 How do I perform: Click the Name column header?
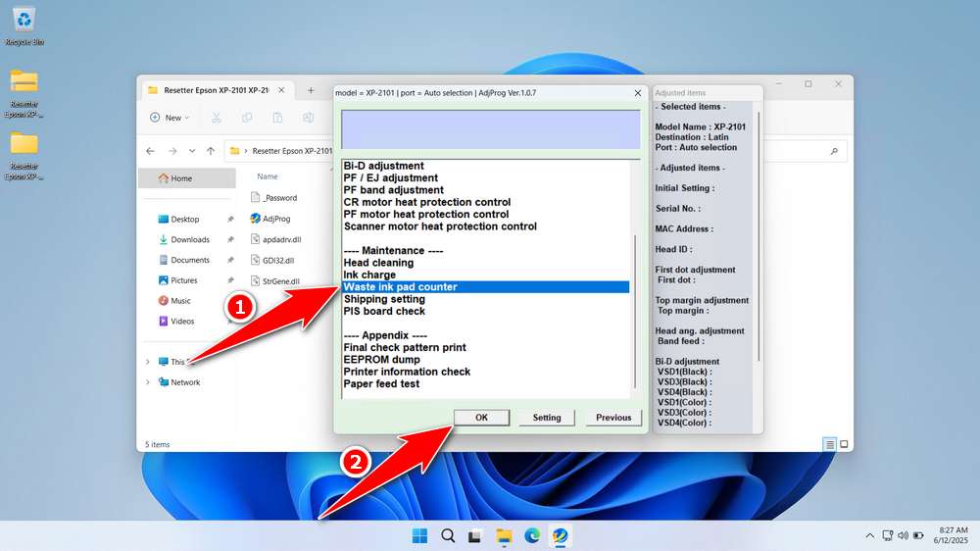pyautogui.click(x=267, y=176)
